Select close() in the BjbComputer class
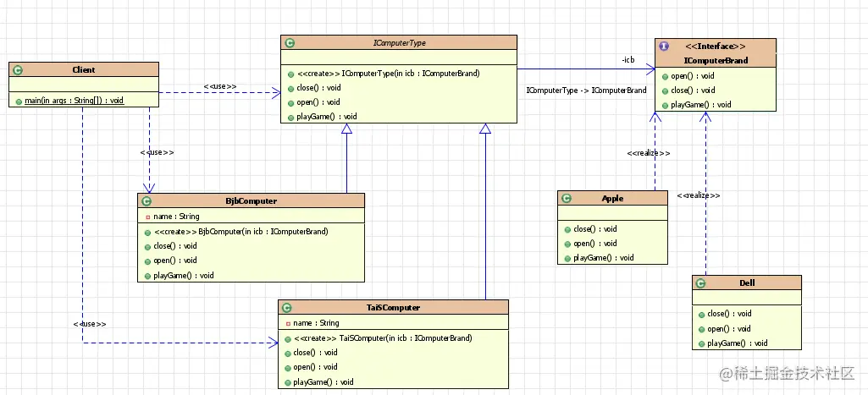The width and height of the screenshot is (868, 395). [175, 246]
